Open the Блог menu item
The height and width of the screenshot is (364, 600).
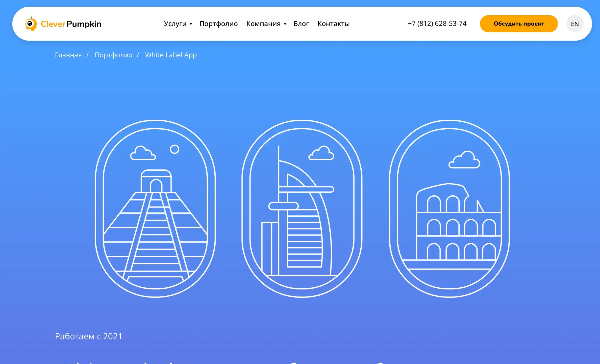301,23
